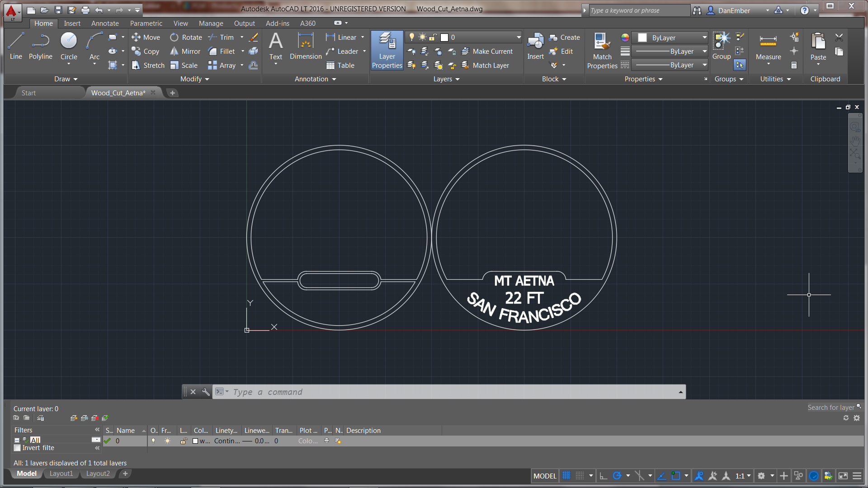
Task: Select the Circle tool
Action: pos(69,46)
